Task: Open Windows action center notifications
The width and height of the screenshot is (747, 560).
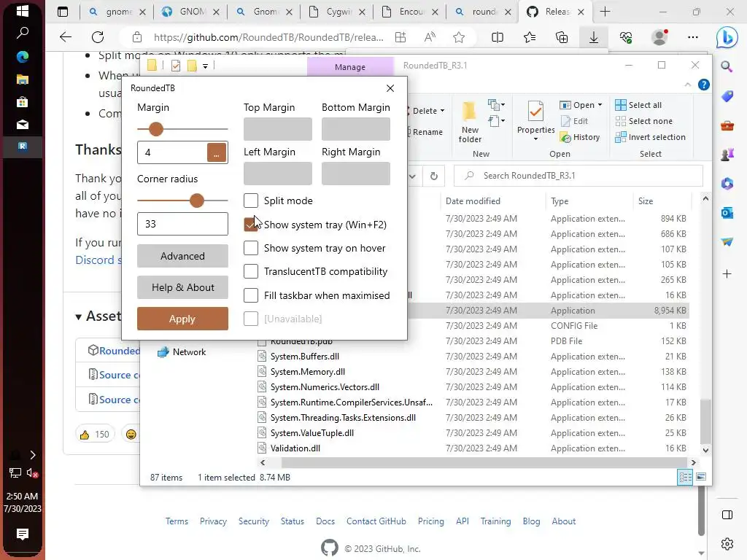Action: 23,534
